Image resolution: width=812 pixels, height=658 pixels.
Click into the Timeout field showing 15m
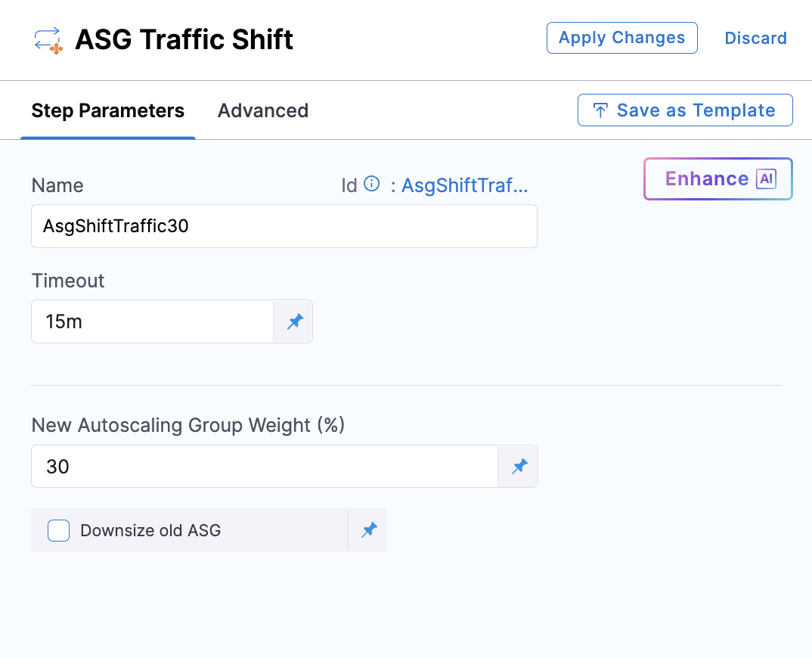tap(151, 321)
